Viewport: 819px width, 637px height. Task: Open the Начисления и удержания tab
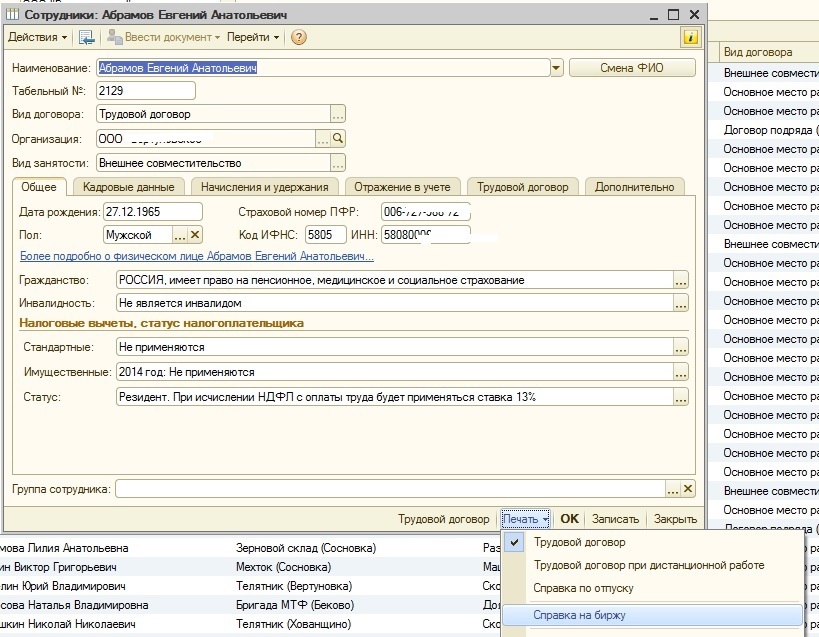point(264,187)
